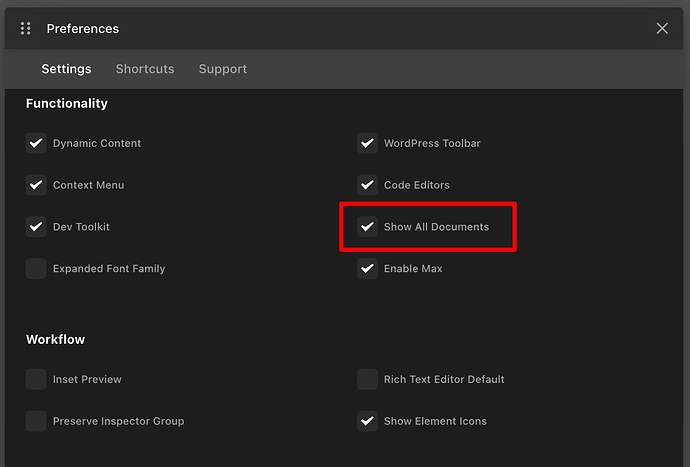Enable Rich Text Editor Default
The height and width of the screenshot is (467, 690).
[x=367, y=379]
